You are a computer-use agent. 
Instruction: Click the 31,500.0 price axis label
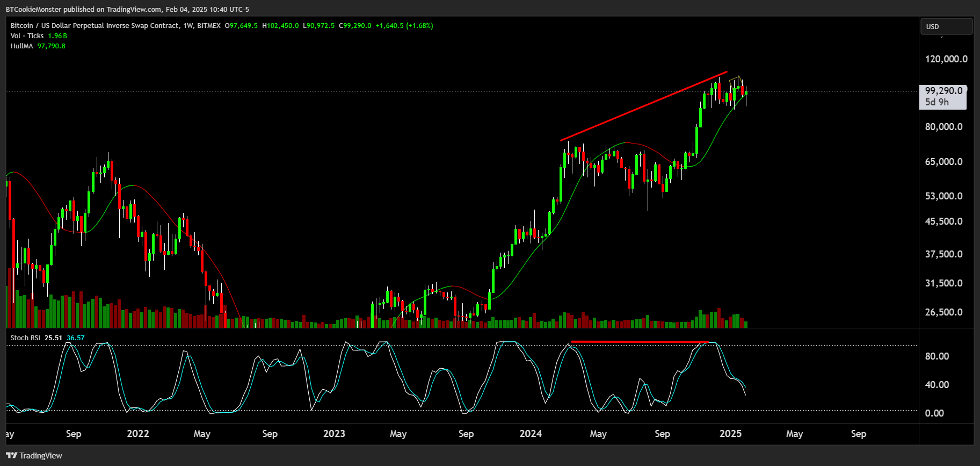[943, 283]
